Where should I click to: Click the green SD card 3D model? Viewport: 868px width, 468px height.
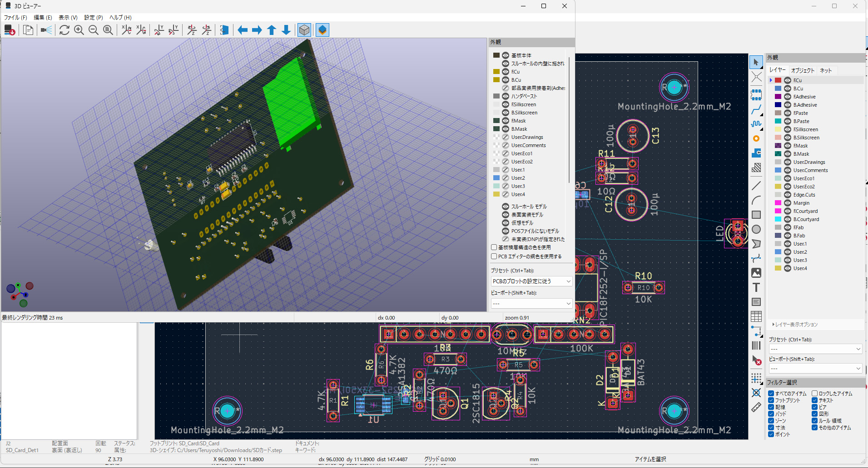click(x=292, y=105)
